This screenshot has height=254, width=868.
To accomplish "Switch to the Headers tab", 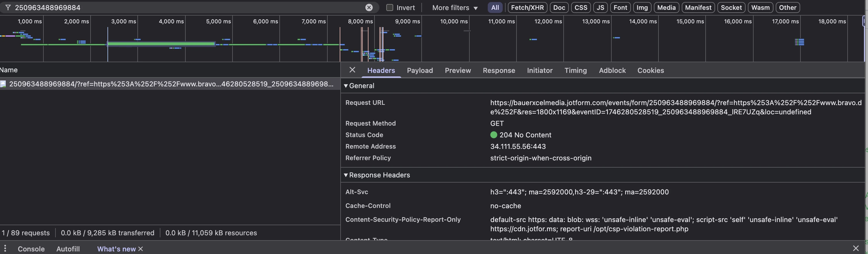I will tap(381, 70).
